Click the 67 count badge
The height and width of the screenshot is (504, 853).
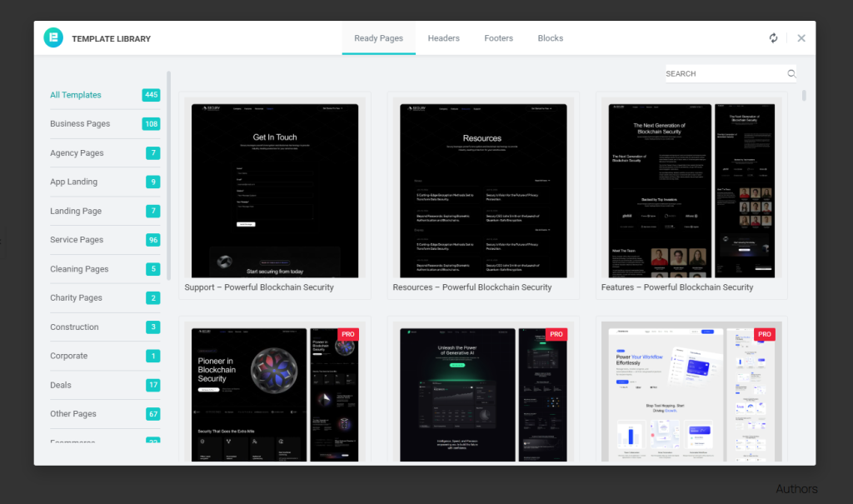(x=153, y=414)
